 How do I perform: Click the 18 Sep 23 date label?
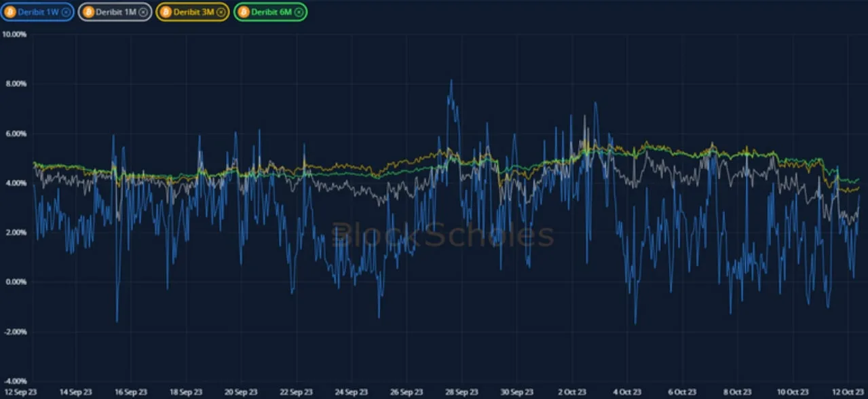point(186,392)
